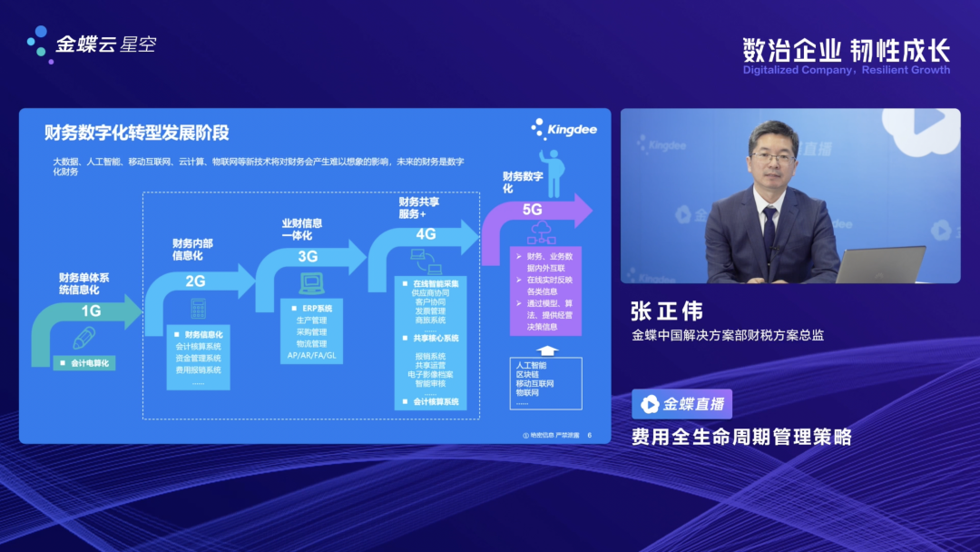
Task: Click the calculator icon under 2G arrow
Action: [x=198, y=309]
